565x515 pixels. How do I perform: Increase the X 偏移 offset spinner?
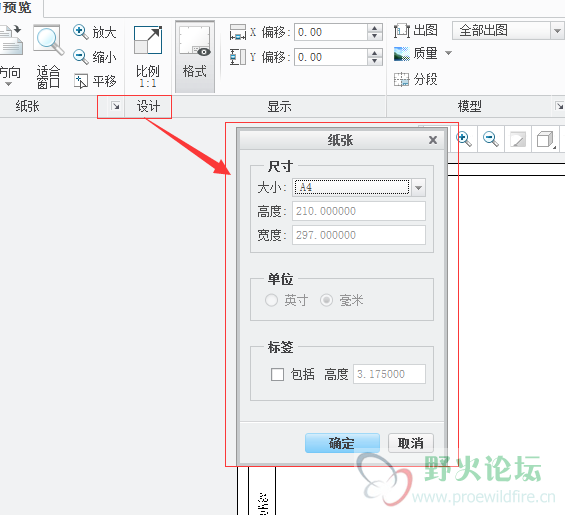(x=375, y=28)
